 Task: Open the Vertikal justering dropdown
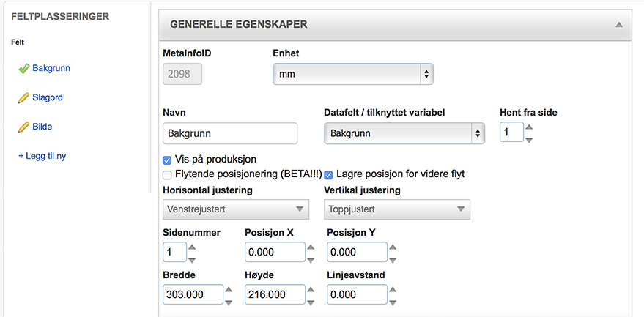click(396, 209)
